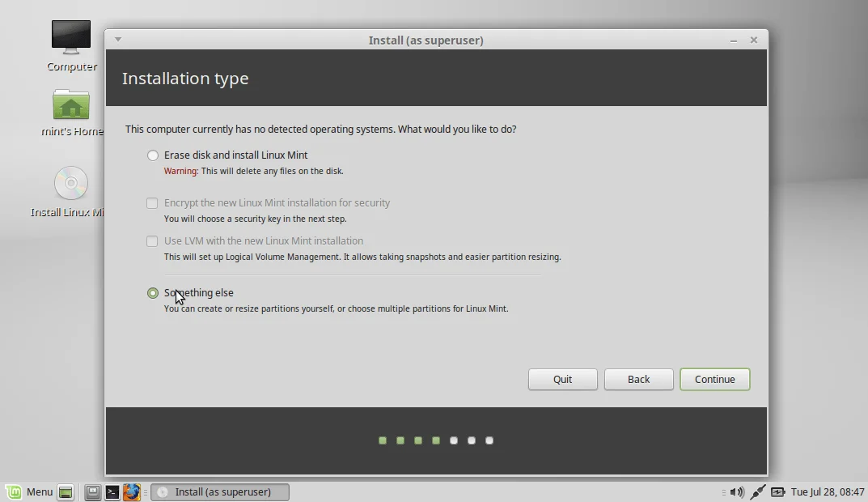The image size is (868, 502).
Task: Check the battery indicator in the tray
Action: coord(777,491)
